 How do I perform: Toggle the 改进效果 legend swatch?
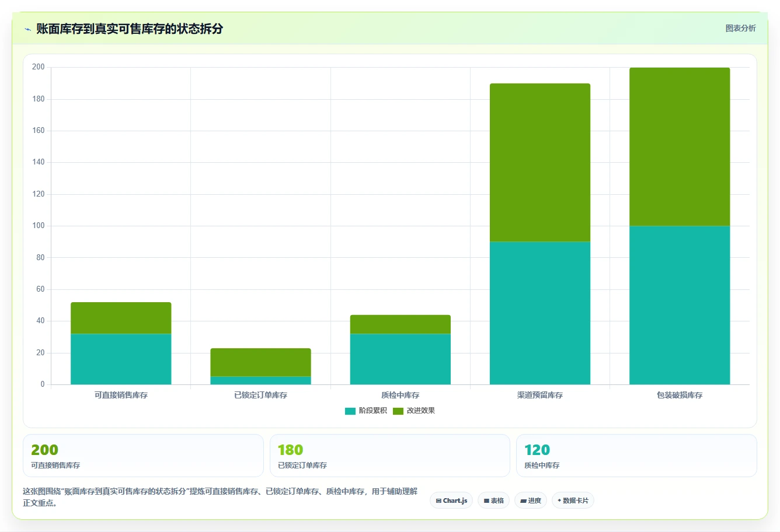398,411
